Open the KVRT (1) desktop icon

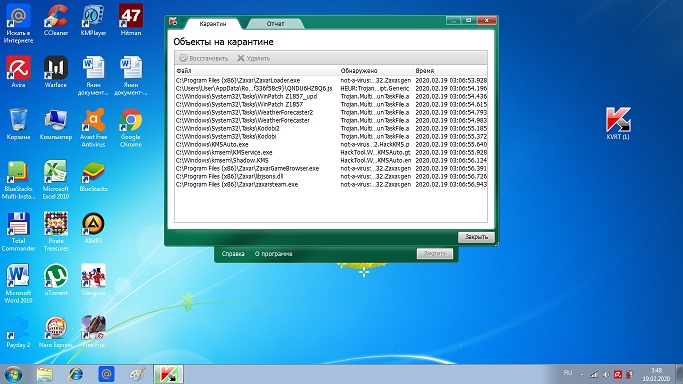(x=618, y=124)
